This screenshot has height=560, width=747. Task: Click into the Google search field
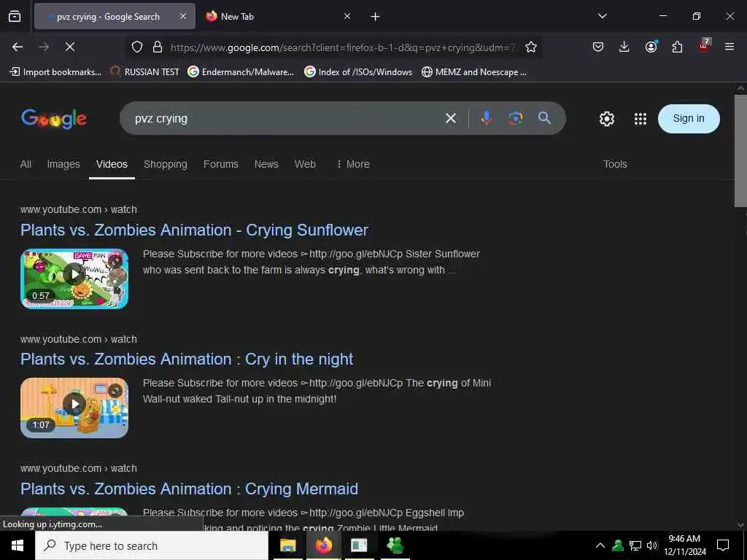[286, 118]
